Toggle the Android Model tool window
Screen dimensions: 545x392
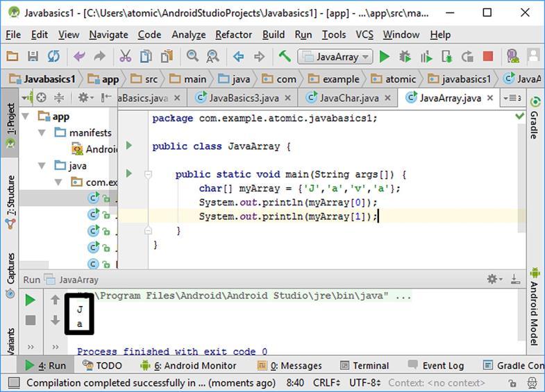(x=535, y=307)
